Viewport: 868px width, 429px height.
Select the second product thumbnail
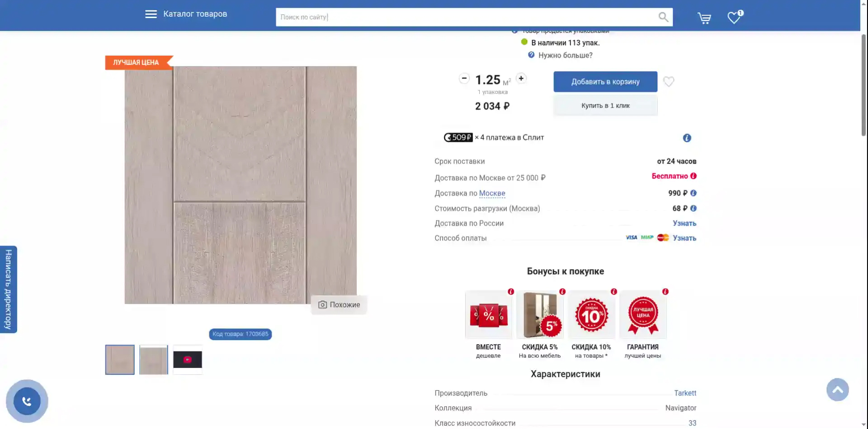click(x=154, y=360)
